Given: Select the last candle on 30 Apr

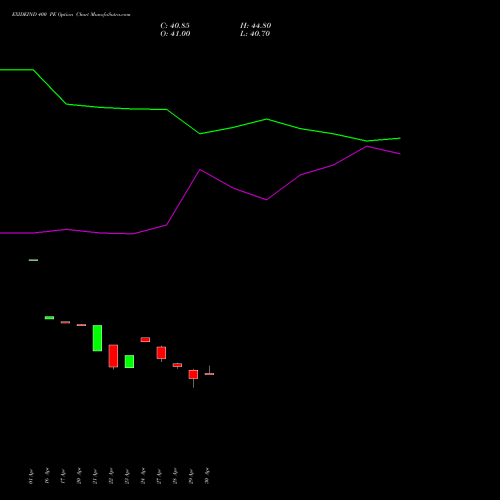Looking at the screenshot, I should click(x=209, y=374).
